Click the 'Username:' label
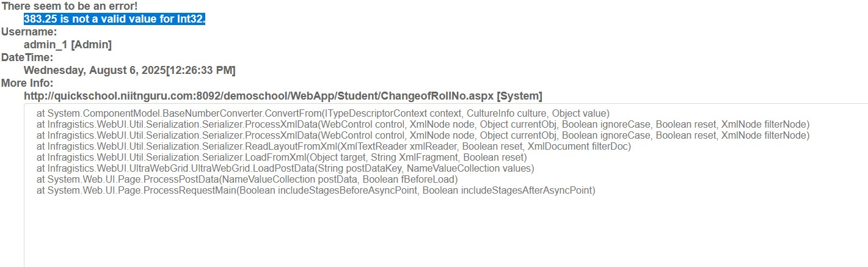 coord(29,32)
